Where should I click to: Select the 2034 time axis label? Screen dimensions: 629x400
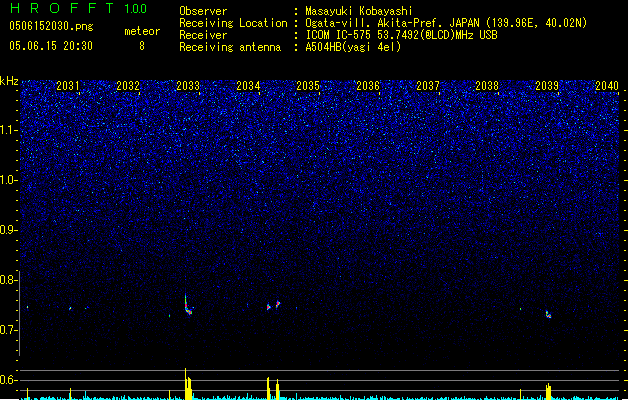(248, 86)
